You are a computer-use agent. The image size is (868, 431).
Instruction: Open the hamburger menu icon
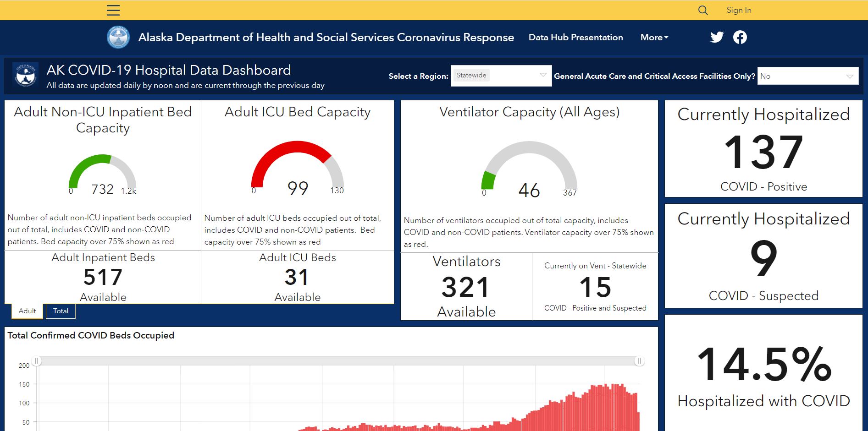[x=113, y=10]
